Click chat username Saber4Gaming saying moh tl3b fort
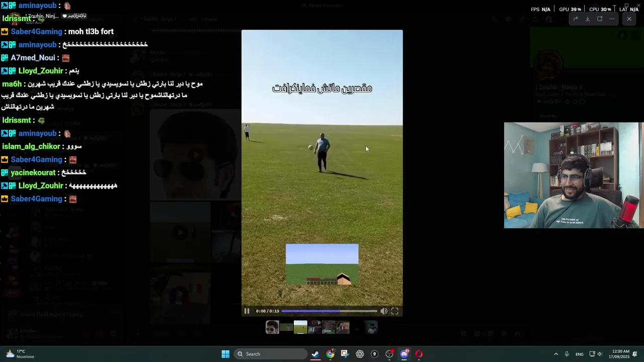 point(36,32)
